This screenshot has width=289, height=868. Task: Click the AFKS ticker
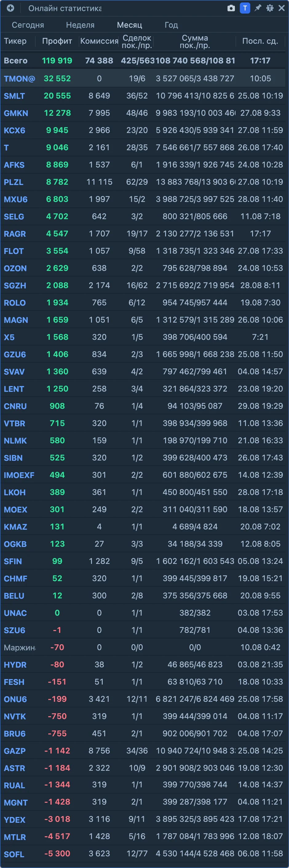tap(14, 165)
